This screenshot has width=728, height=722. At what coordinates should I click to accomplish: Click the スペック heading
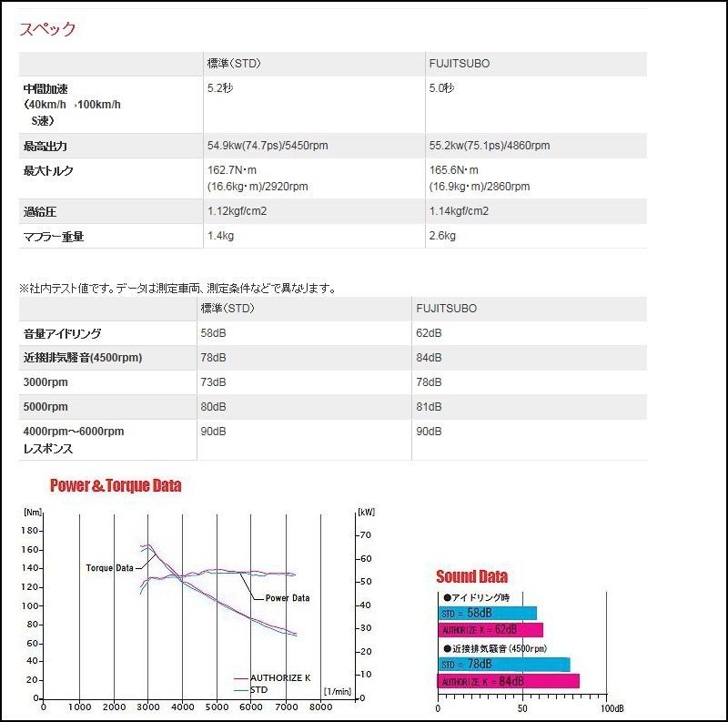click(47, 29)
